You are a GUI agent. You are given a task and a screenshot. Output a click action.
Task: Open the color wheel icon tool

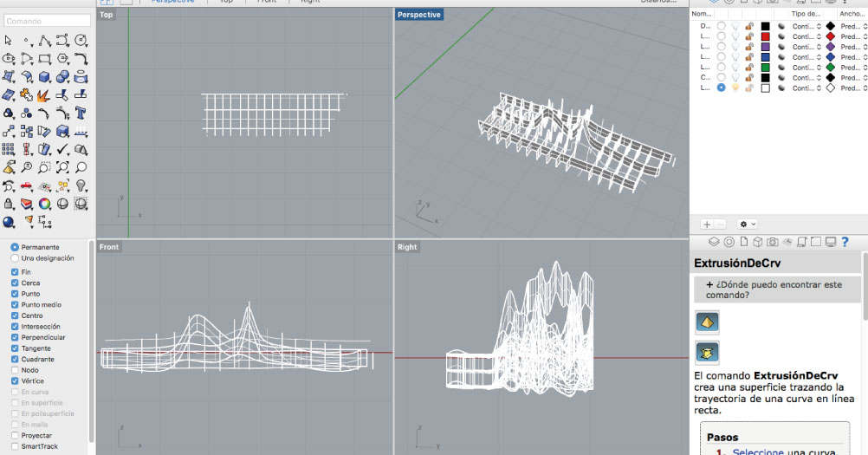pos(45,205)
